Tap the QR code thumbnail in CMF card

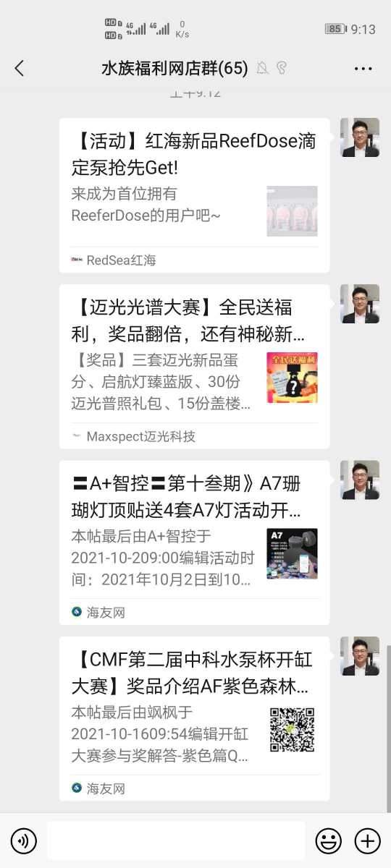pos(292,730)
